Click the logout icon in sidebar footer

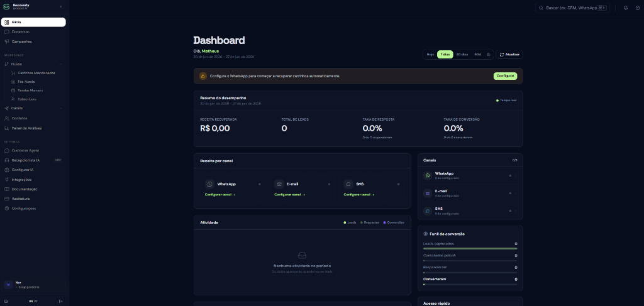click(x=61, y=301)
